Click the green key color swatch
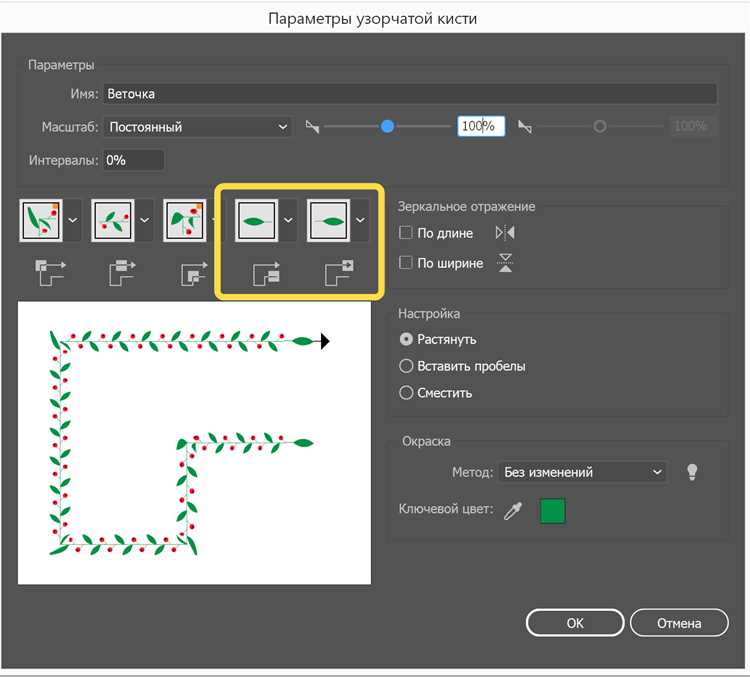 (553, 511)
